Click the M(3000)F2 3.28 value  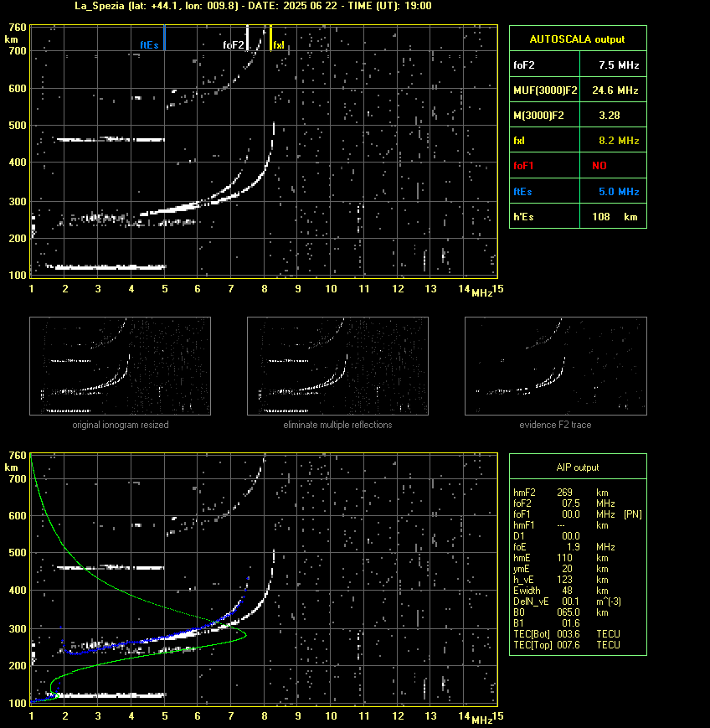pyautogui.click(x=610, y=115)
